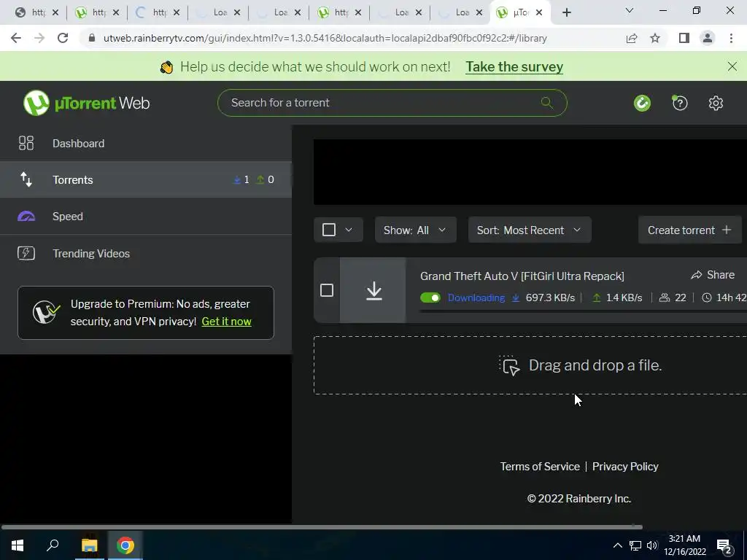Dismiss the survey banner with X

732,66
